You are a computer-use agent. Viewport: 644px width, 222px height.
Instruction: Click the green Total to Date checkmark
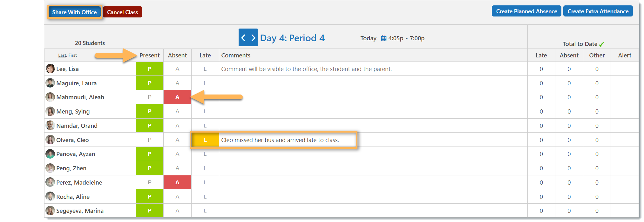pos(601,44)
